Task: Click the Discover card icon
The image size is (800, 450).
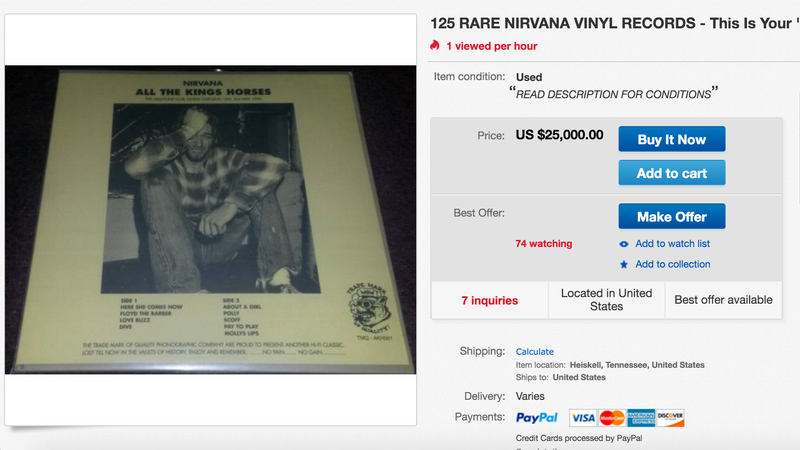Action: pyautogui.click(x=670, y=418)
